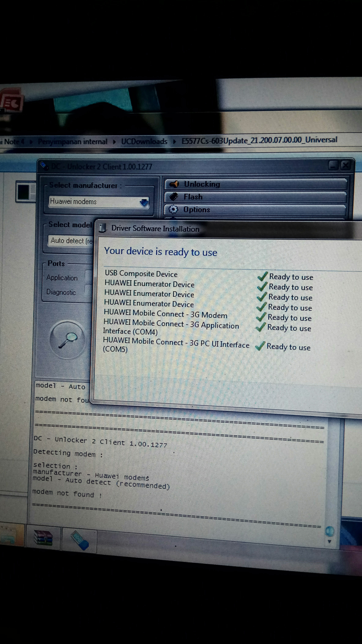This screenshot has width=362, height=644.
Task: Click 'Your device is ready to use' heading
Action: click(x=161, y=252)
